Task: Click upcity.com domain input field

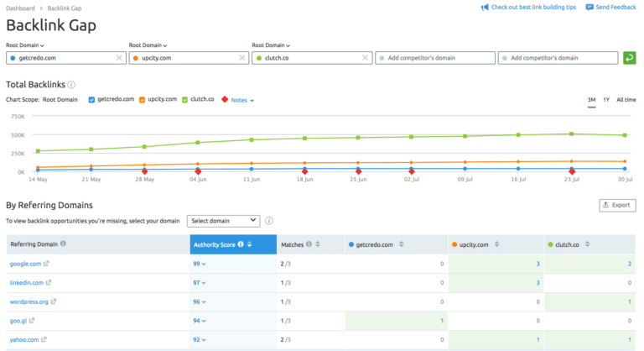Action: coord(189,58)
